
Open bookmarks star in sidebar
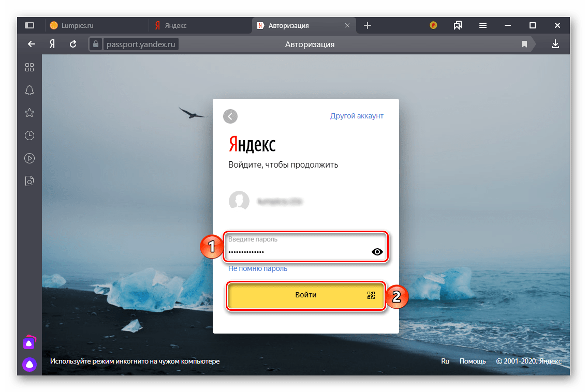[x=30, y=113]
